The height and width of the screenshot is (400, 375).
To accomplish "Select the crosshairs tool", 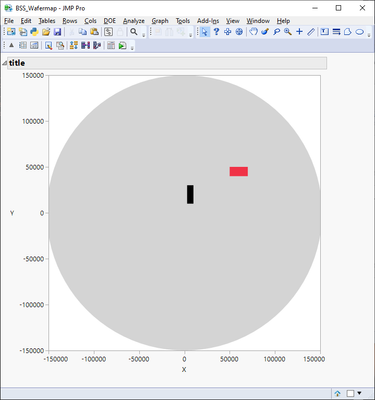I will [x=299, y=32].
